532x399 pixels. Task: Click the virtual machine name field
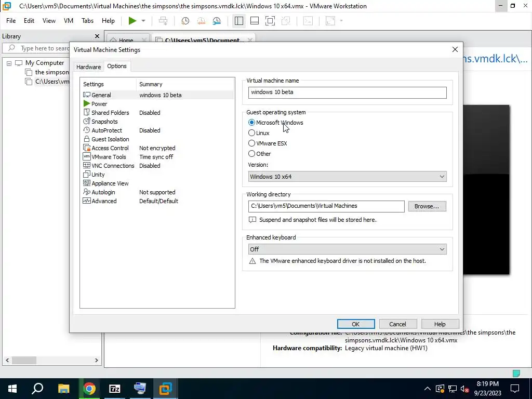(347, 92)
